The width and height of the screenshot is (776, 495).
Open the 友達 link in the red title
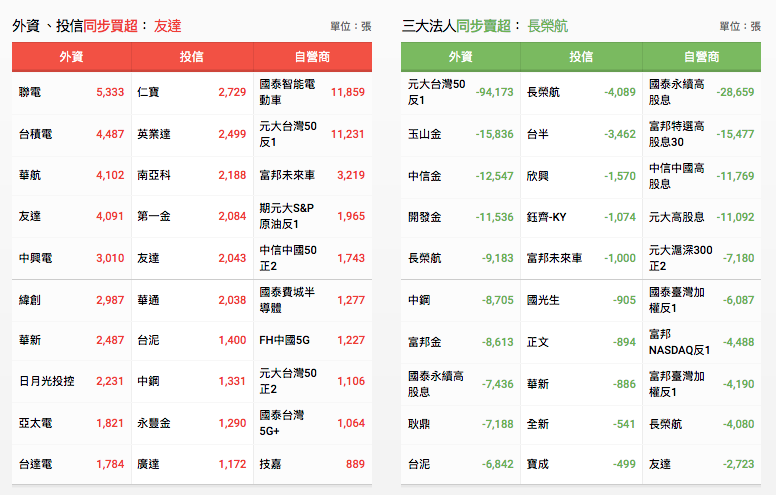[x=167, y=26]
